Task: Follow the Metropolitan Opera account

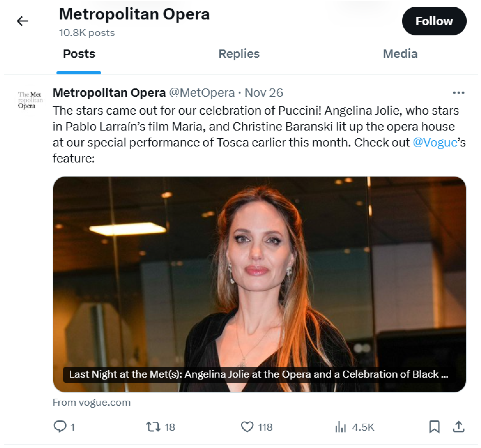Action: coord(434,21)
